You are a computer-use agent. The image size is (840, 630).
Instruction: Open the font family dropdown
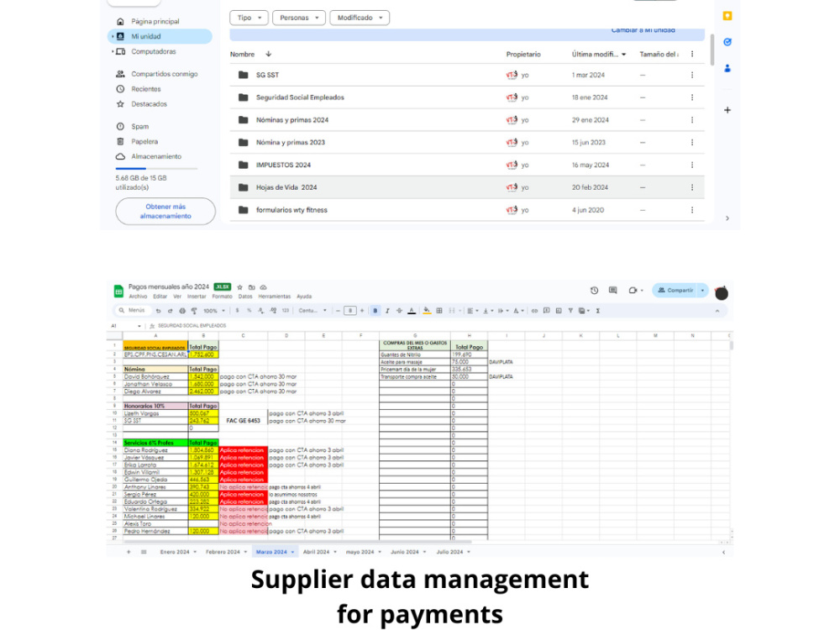click(x=312, y=311)
